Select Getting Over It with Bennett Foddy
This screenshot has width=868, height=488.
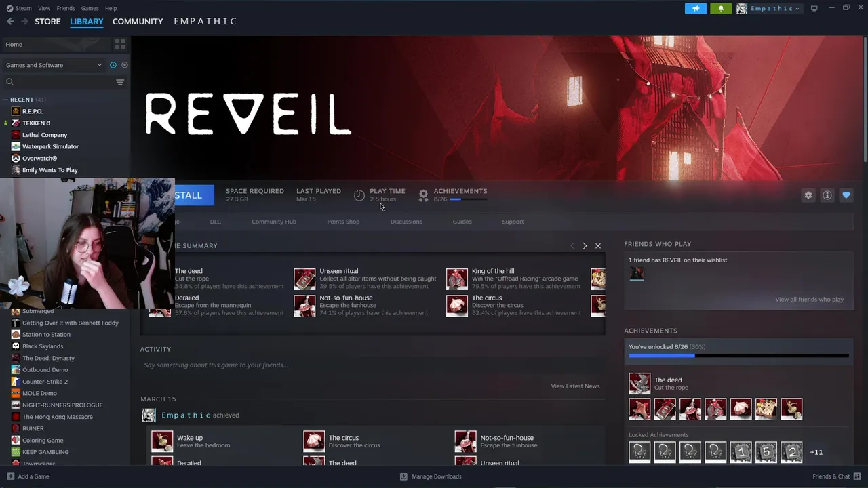(70, 323)
